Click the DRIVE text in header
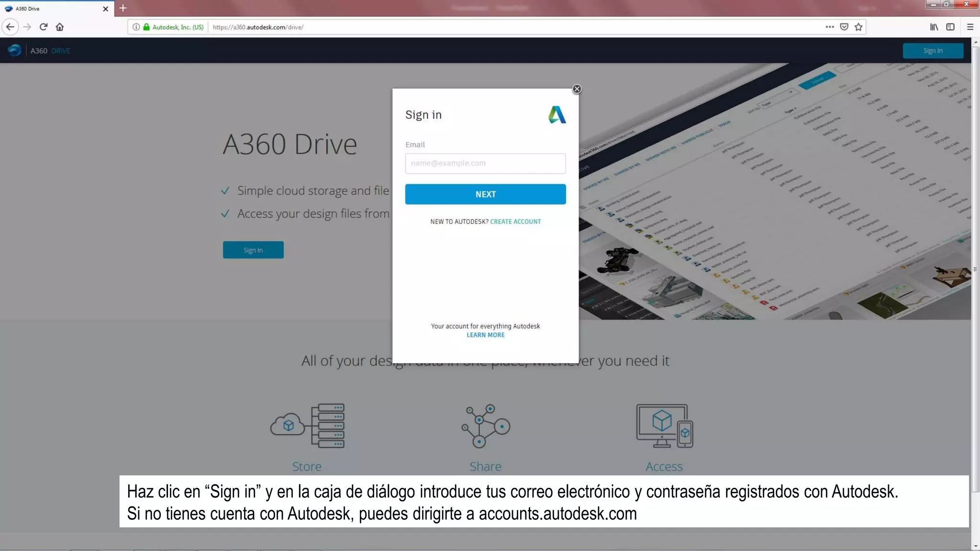The image size is (980, 551). pyautogui.click(x=61, y=51)
